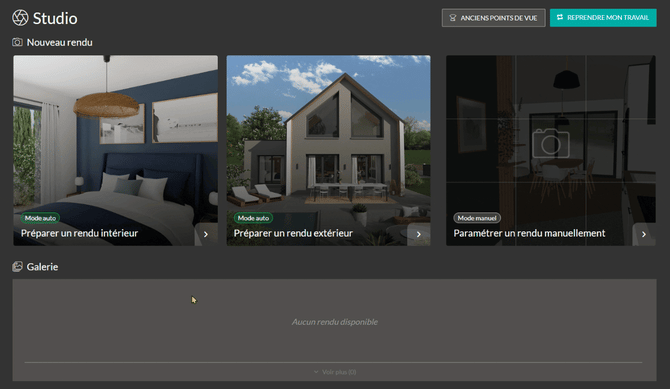Click Mode auto badge on exterior card
Screen dimensions: 670x389
(x=253, y=218)
